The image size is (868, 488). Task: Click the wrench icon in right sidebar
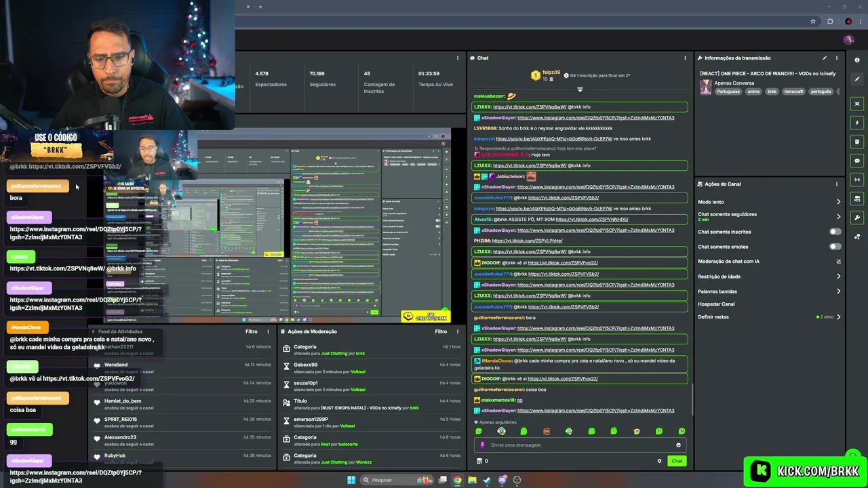coord(857,218)
